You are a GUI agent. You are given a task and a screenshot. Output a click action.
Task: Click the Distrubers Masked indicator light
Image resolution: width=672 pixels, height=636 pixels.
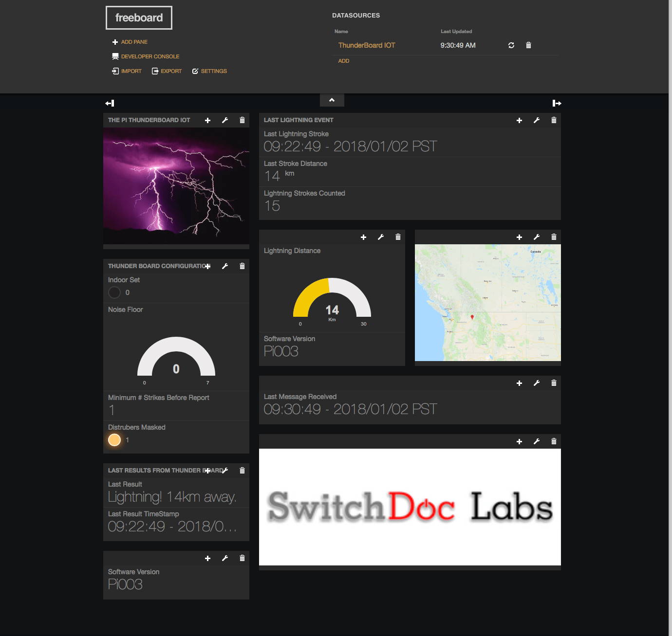pyautogui.click(x=114, y=440)
